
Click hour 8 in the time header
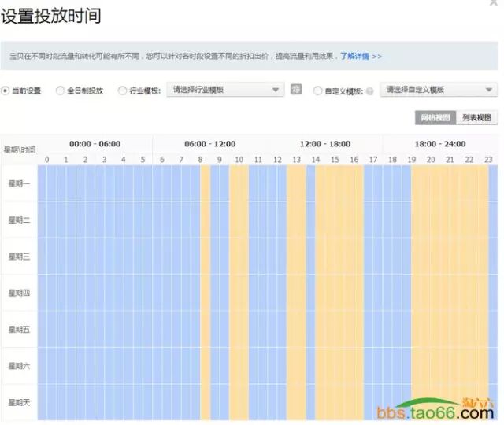tap(200, 160)
